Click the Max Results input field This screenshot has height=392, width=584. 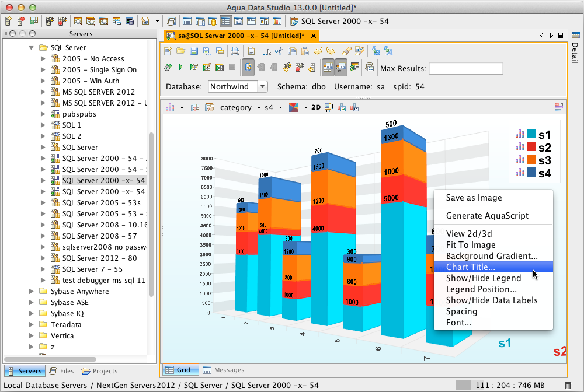[466, 68]
